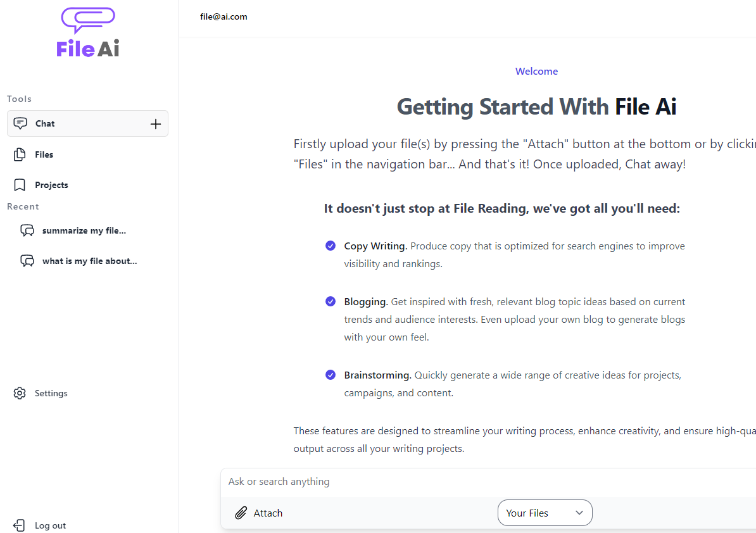Click the Welcome link
The width and height of the screenshot is (756, 533).
point(536,71)
